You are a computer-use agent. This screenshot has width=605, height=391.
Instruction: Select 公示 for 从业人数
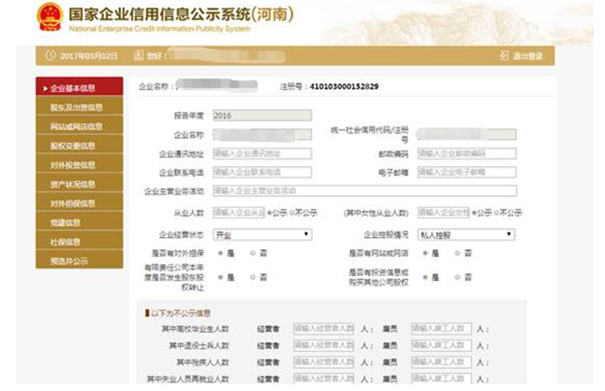coord(270,213)
